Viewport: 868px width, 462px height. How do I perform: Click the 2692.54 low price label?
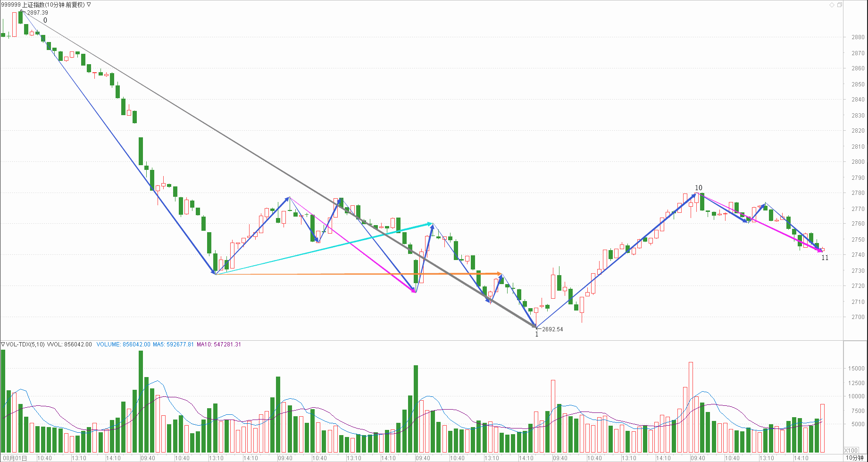click(x=552, y=329)
